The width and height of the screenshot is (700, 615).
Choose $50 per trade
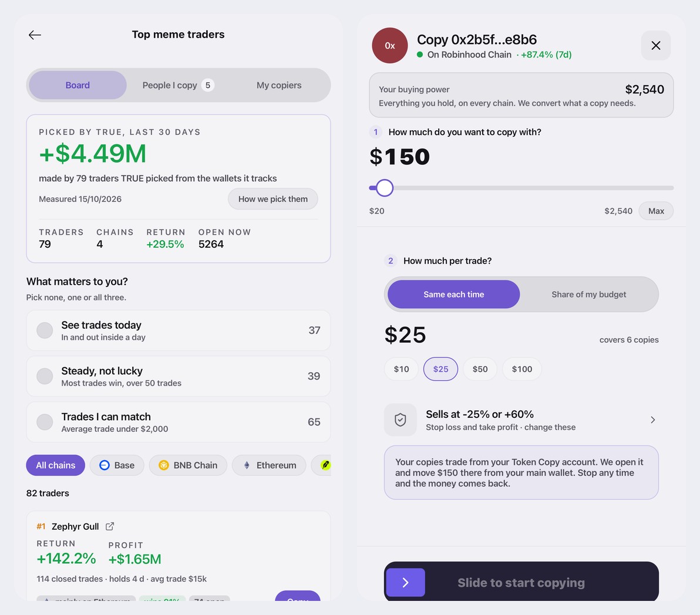tap(480, 369)
